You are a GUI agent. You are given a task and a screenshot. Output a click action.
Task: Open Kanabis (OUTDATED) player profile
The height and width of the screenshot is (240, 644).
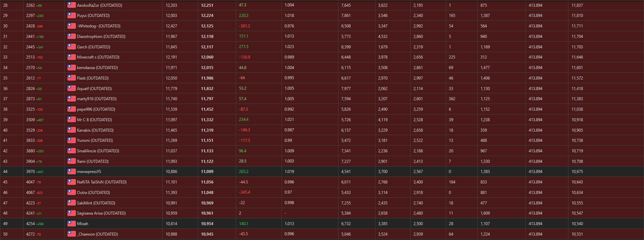(x=96, y=130)
